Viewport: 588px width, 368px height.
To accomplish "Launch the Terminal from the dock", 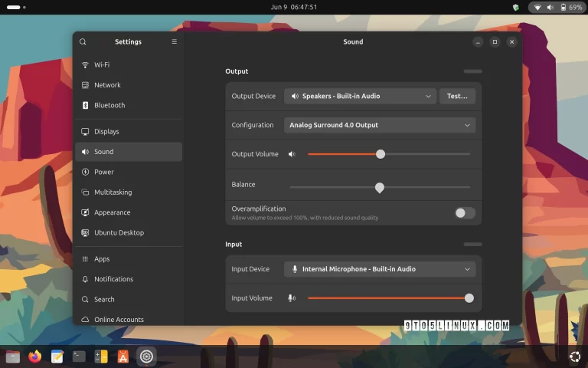I will tap(79, 356).
